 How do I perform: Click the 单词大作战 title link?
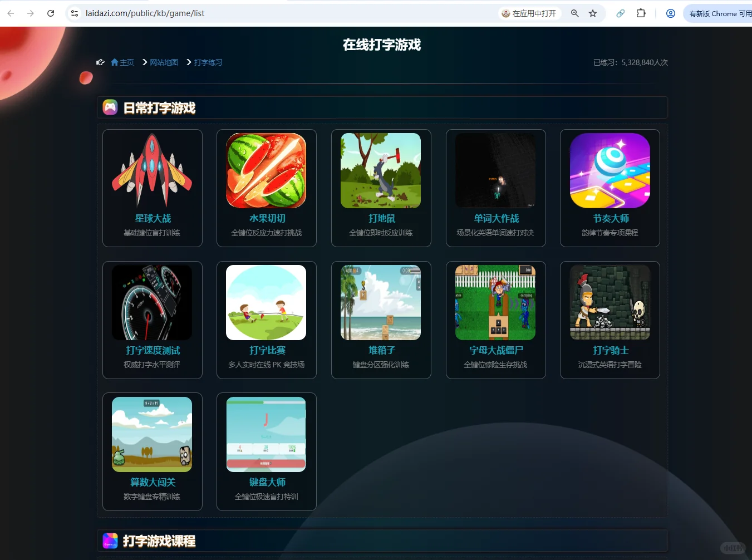point(496,218)
